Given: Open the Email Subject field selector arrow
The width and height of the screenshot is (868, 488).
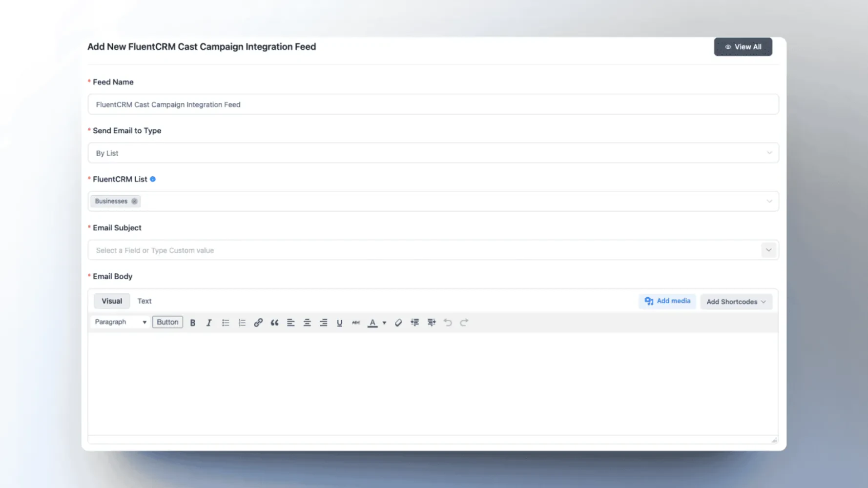Looking at the screenshot, I should [769, 250].
